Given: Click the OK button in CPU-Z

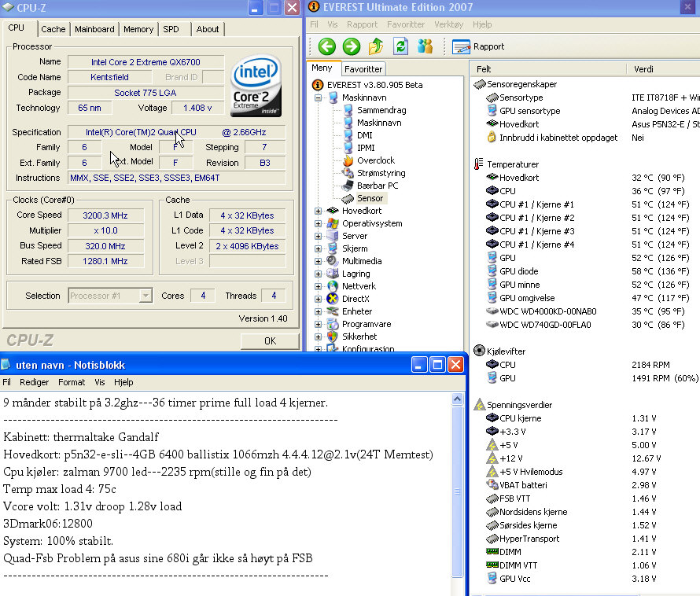Looking at the screenshot, I should click(270, 341).
